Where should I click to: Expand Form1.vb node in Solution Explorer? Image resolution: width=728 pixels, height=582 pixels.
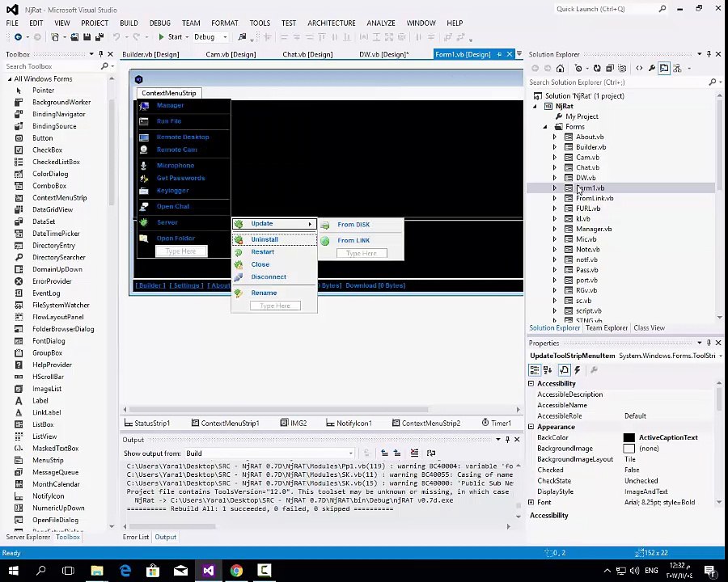point(554,188)
